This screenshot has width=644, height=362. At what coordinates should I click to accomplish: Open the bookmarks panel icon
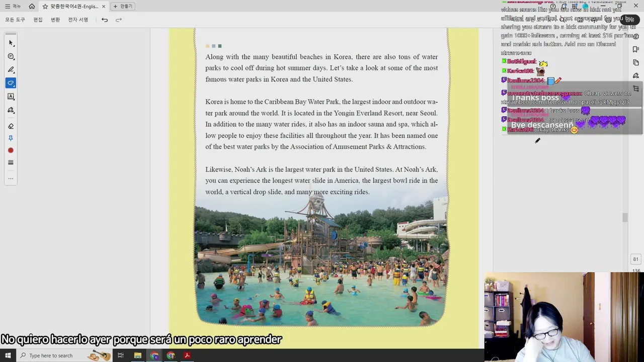point(636,49)
